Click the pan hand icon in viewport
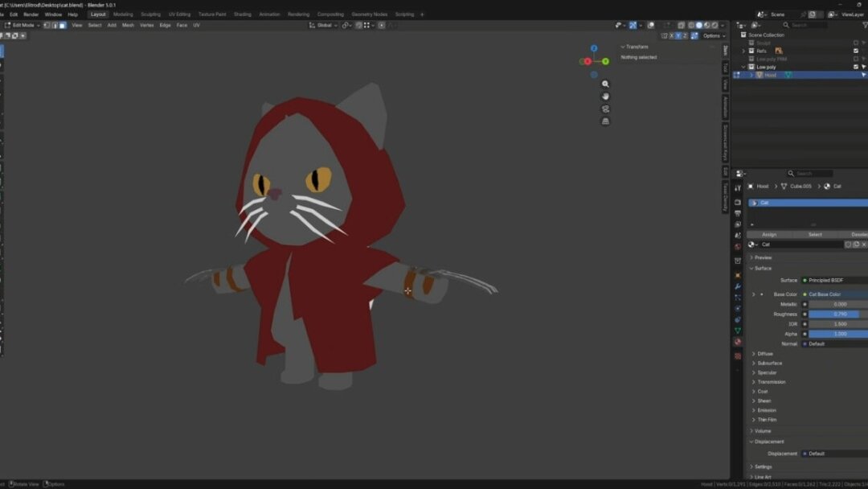This screenshot has width=868, height=489. tap(605, 97)
